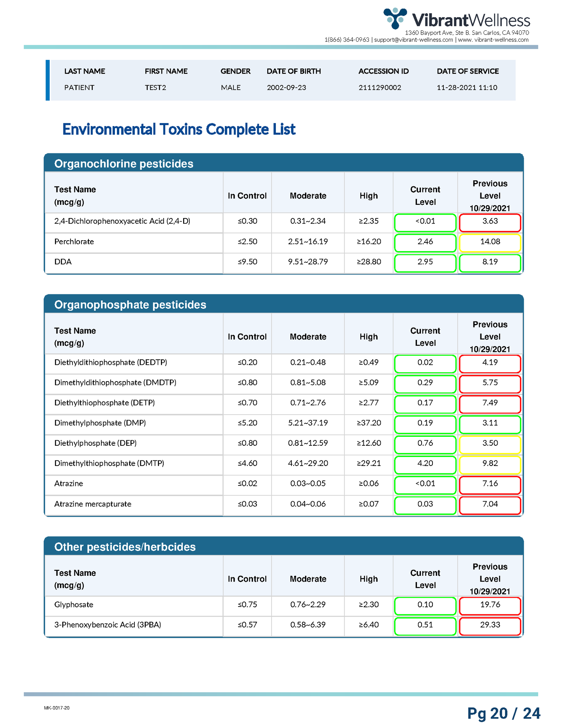Click DEDTP current level 0.02
Viewport: 563px width, 728px height.
click(425, 364)
